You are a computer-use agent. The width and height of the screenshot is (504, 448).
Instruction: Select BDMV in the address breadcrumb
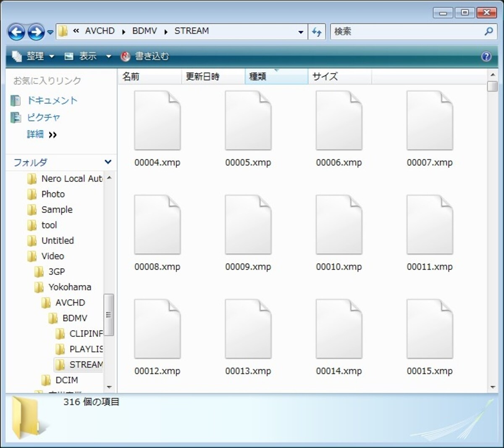pyautogui.click(x=144, y=31)
